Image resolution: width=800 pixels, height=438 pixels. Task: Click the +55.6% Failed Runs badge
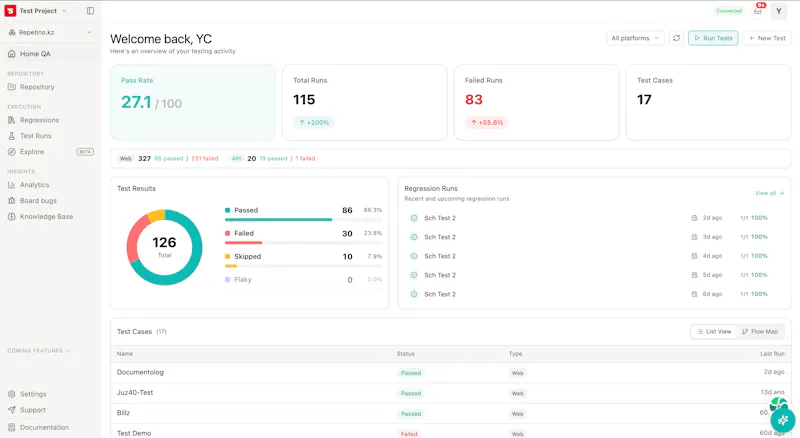pos(487,123)
